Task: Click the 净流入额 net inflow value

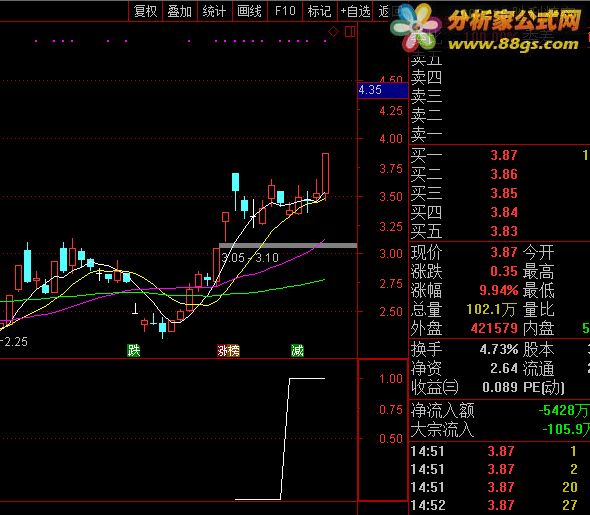Action: [563, 410]
